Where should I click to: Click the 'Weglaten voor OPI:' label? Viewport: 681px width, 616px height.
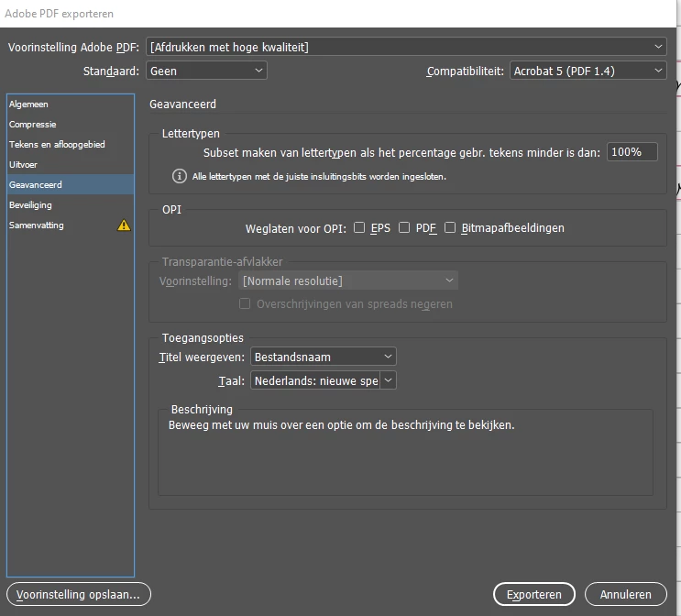pos(296,228)
